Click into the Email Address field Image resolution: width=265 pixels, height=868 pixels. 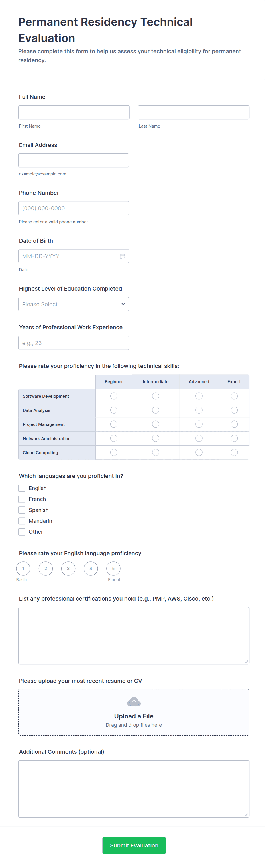[74, 160]
